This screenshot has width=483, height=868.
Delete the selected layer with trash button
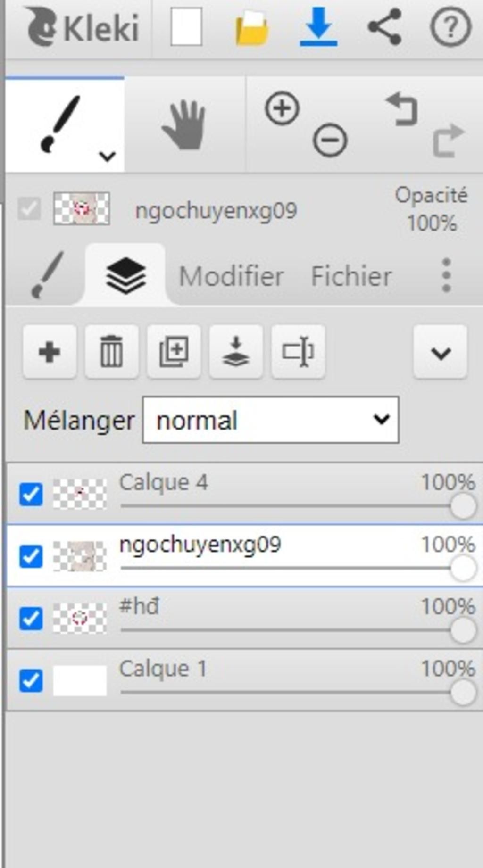coord(111,352)
